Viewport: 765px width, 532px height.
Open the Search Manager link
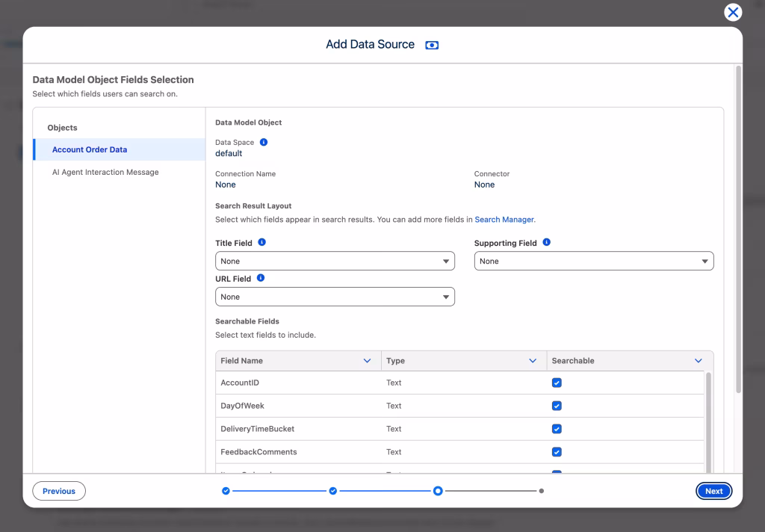click(504, 220)
